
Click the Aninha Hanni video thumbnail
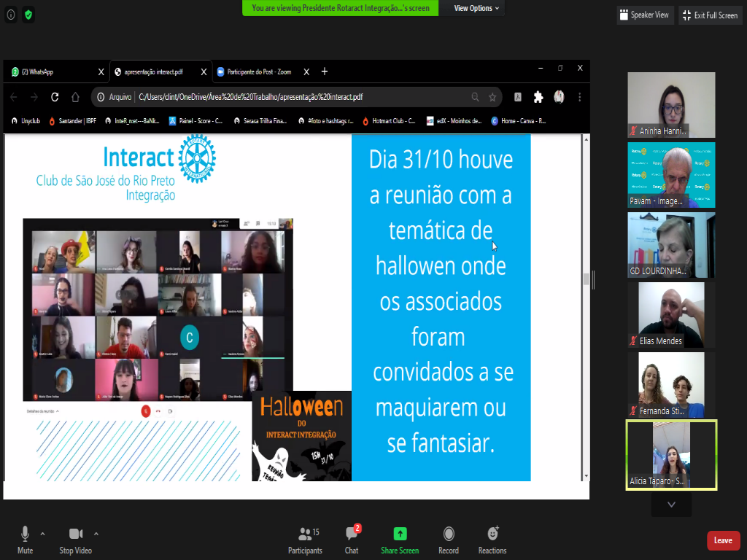click(671, 104)
